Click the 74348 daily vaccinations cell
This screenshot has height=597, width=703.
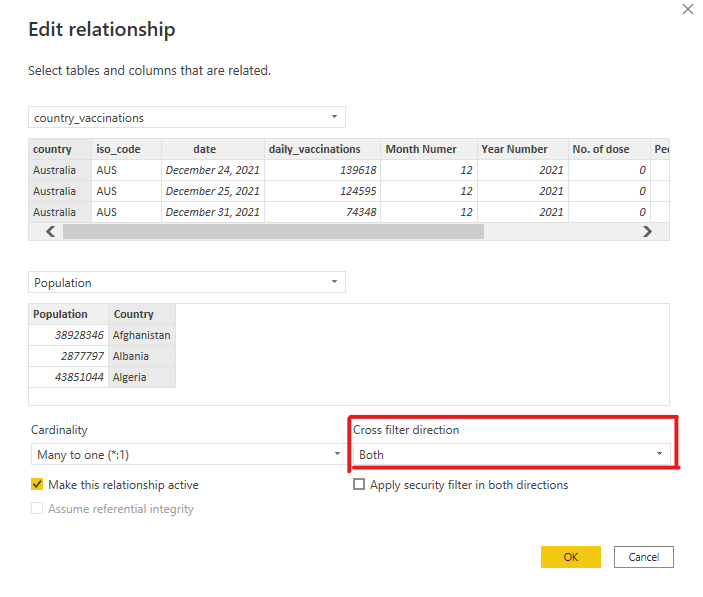pos(322,212)
